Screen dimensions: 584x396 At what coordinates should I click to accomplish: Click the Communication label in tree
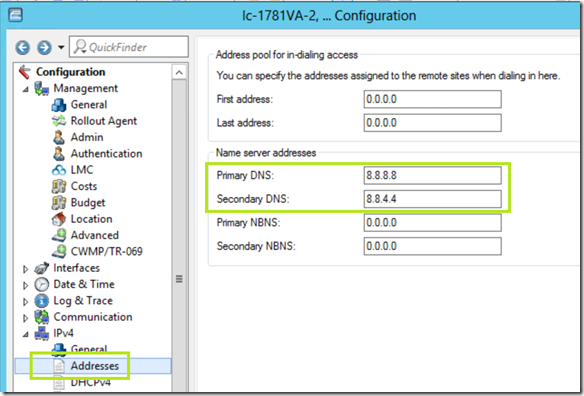[93, 317]
